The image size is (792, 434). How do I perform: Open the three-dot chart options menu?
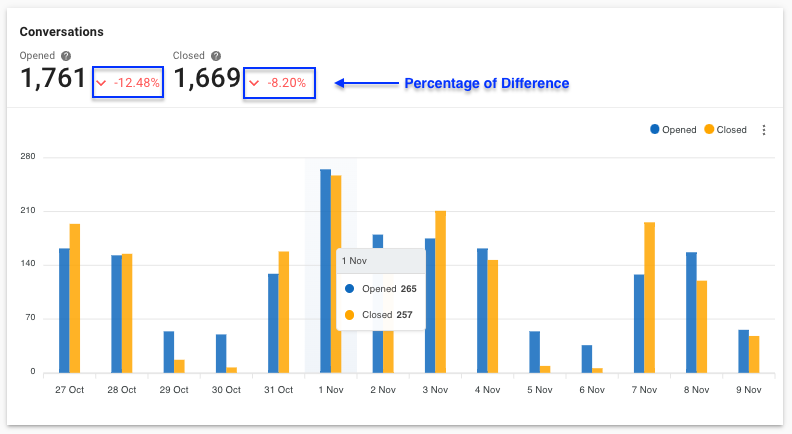pos(764,130)
